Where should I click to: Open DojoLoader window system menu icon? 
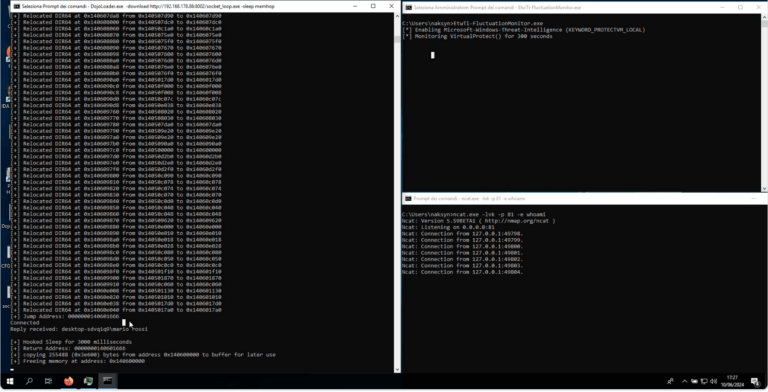[17, 6]
